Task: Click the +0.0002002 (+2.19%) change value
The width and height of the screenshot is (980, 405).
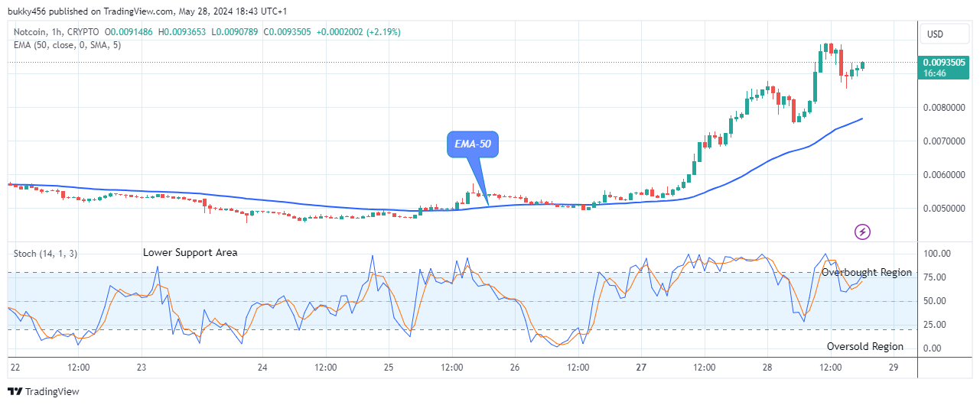Action: (x=360, y=32)
